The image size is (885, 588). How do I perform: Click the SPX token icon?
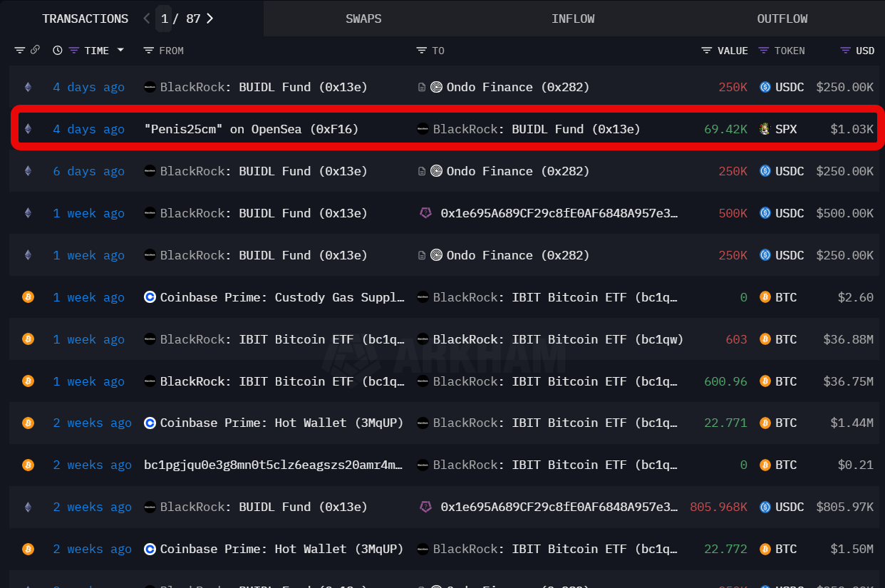coord(765,129)
